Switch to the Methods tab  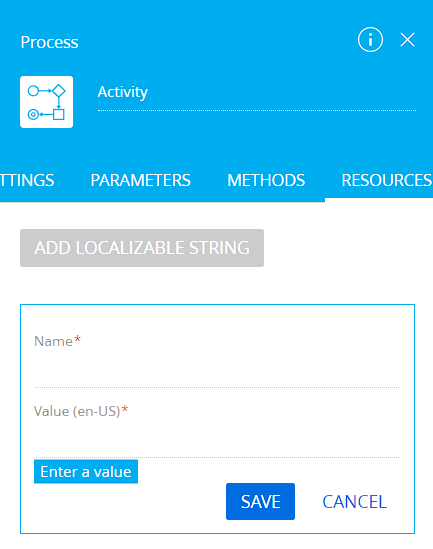click(x=266, y=180)
